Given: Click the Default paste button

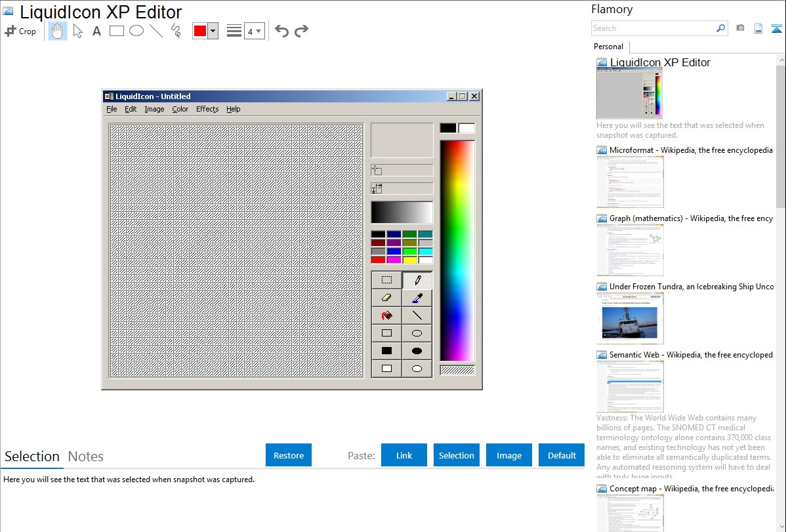Looking at the screenshot, I should [x=562, y=455].
